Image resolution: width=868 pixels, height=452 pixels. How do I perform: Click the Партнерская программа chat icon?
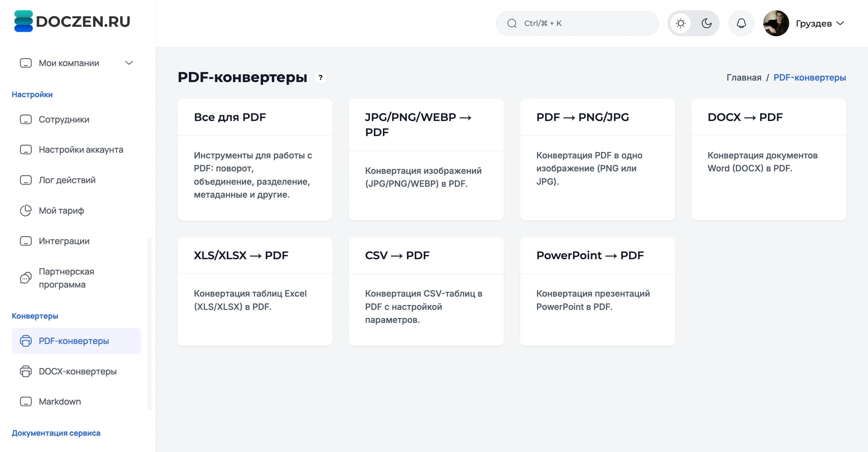(x=26, y=278)
